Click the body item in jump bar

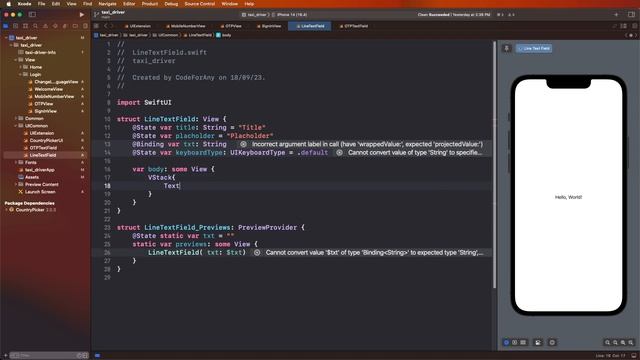[x=224, y=35]
